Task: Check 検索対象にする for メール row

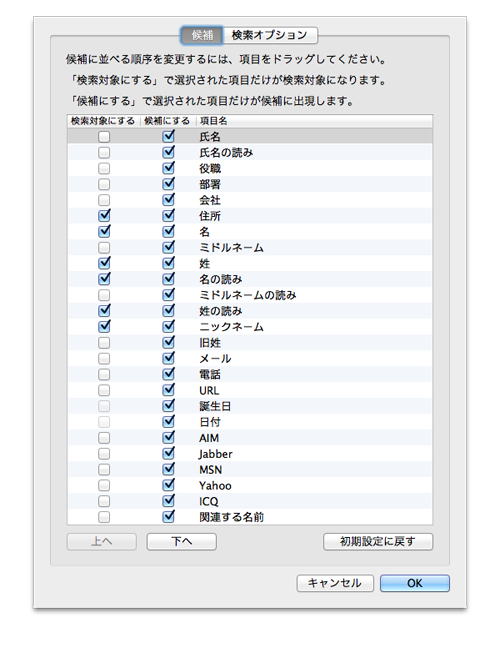Action: [x=104, y=358]
